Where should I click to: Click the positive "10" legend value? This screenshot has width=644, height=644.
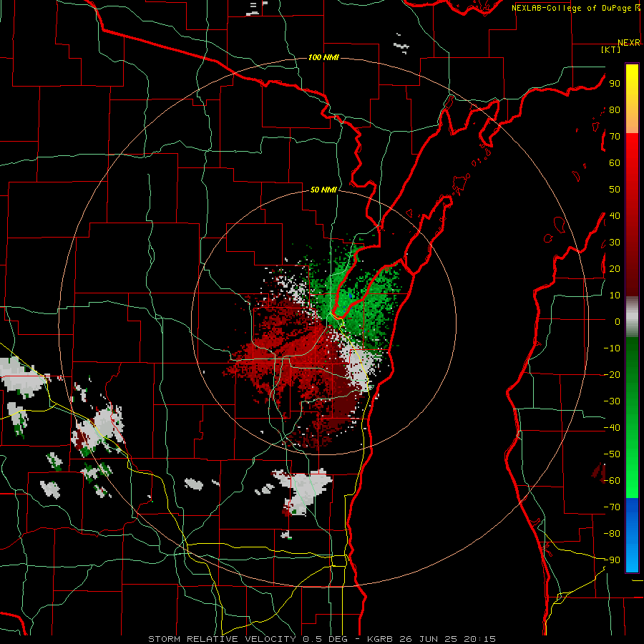coord(615,296)
